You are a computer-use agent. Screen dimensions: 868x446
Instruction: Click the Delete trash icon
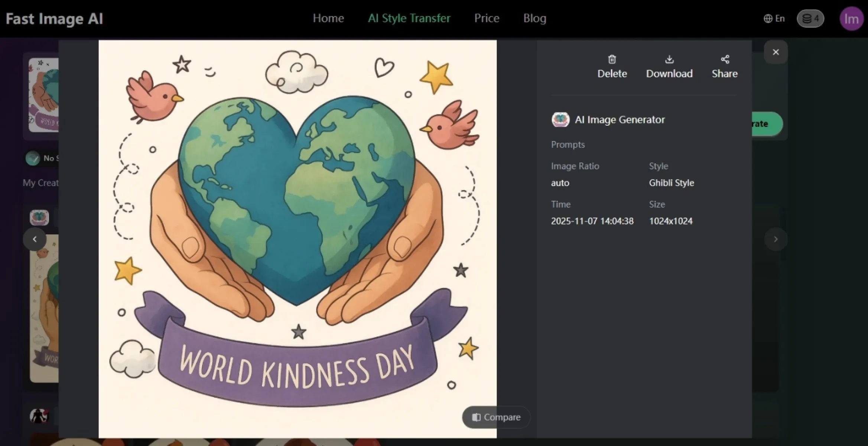coord(612,60)
